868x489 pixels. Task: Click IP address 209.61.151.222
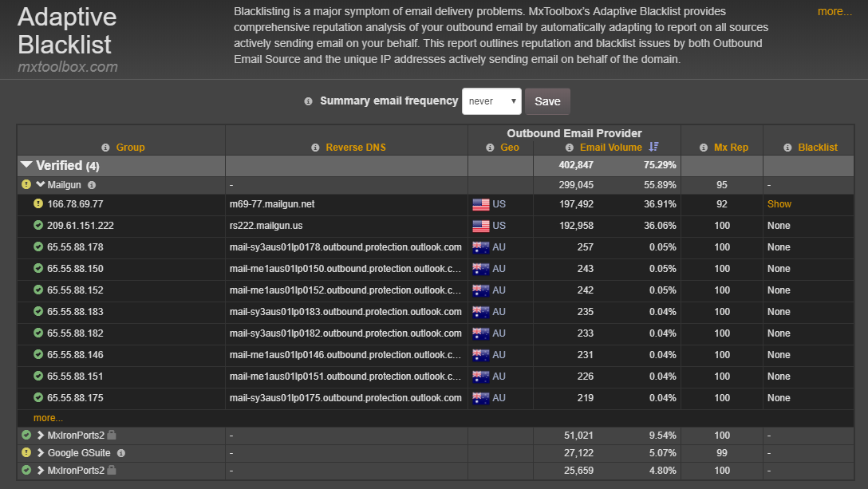pyautogui.click(x=81, y=226)
